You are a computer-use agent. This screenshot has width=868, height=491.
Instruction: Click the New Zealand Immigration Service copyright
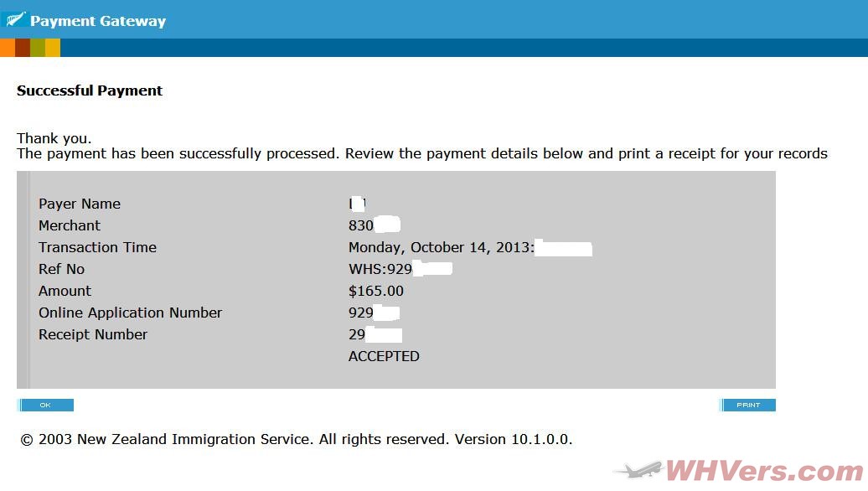(297, 439)
